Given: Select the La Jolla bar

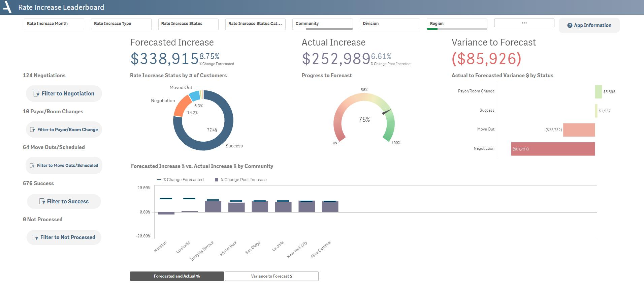Looking at the screenshot, I should (x=283, y=207).
